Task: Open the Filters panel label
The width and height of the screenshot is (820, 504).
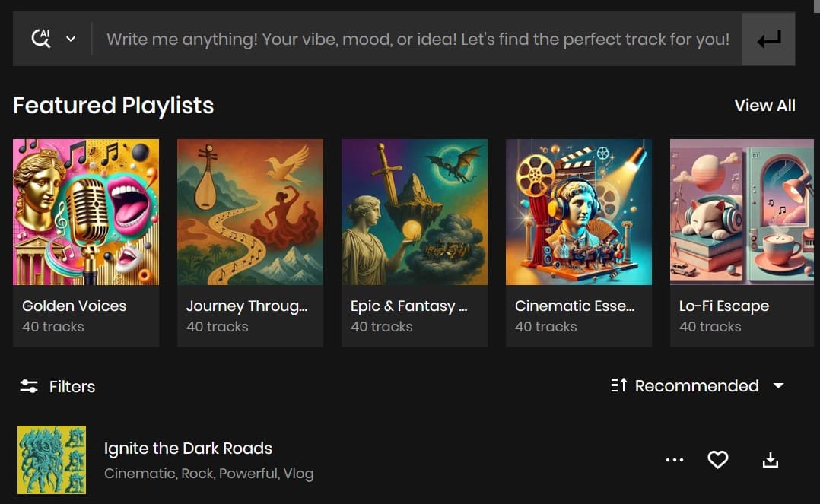Action: 72,386
